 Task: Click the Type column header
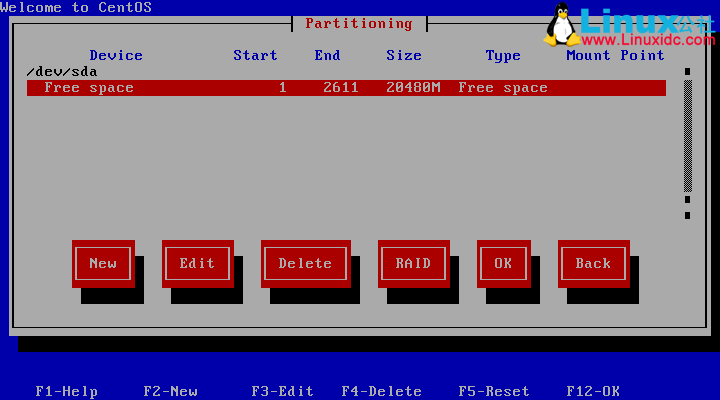tap(503, 56)
